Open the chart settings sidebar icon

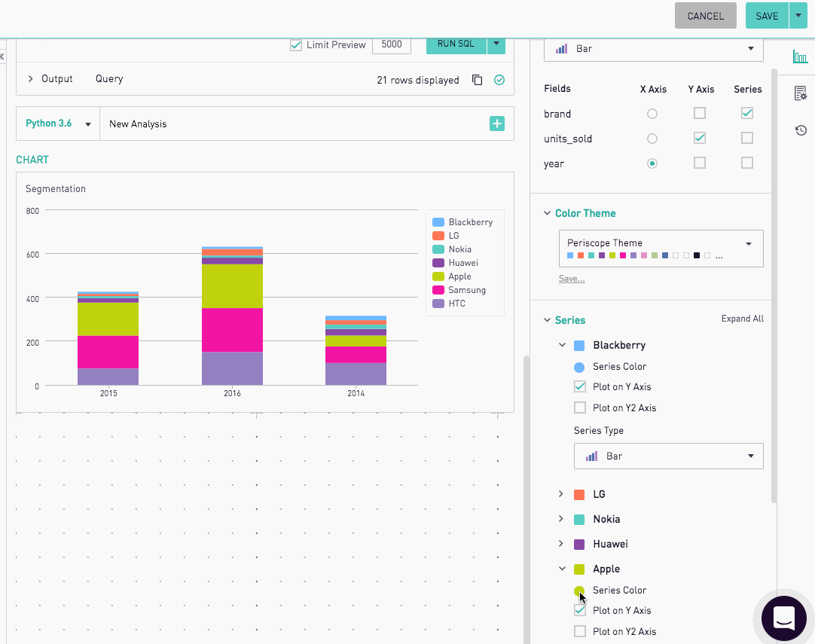click(801, 56)
